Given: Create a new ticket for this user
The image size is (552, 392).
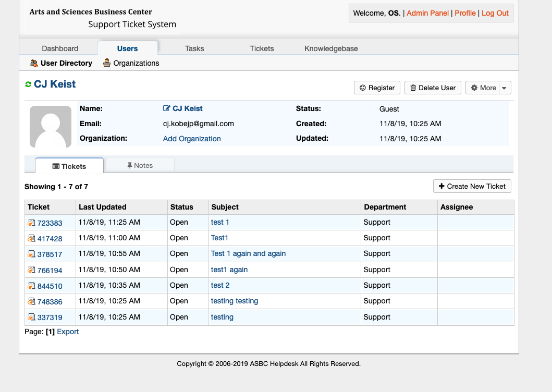Looking at the screenshot, I should (472, 187).
